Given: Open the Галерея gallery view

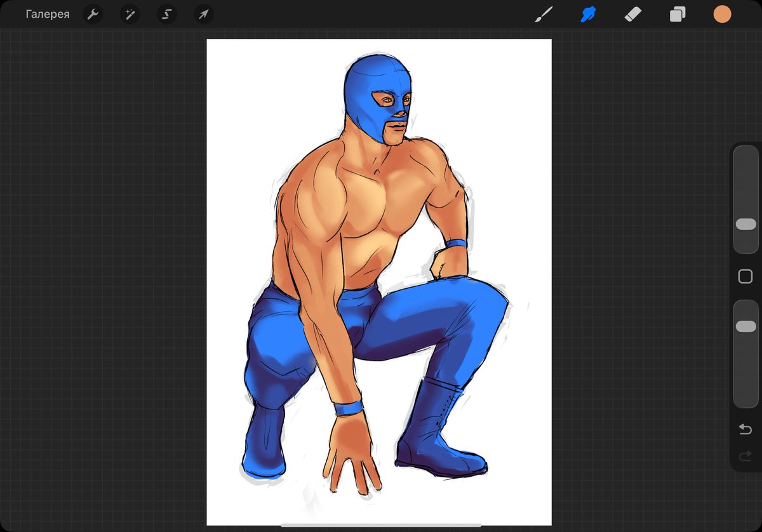Looking at the screenshot, I should click(x=48, y=14).
